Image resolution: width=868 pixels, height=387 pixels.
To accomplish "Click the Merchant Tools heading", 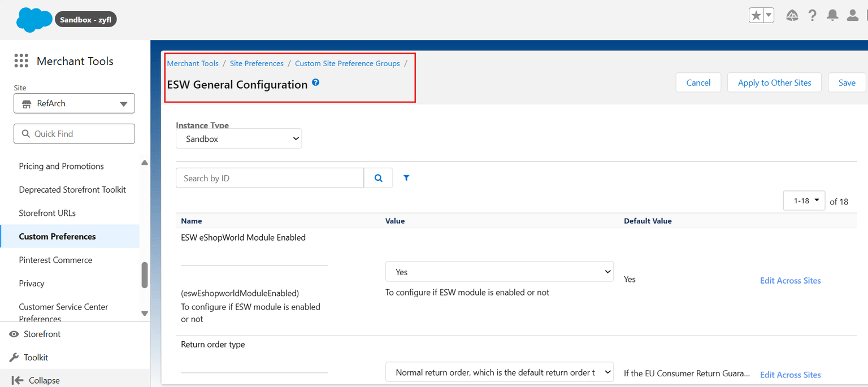I will pos(75,61).
